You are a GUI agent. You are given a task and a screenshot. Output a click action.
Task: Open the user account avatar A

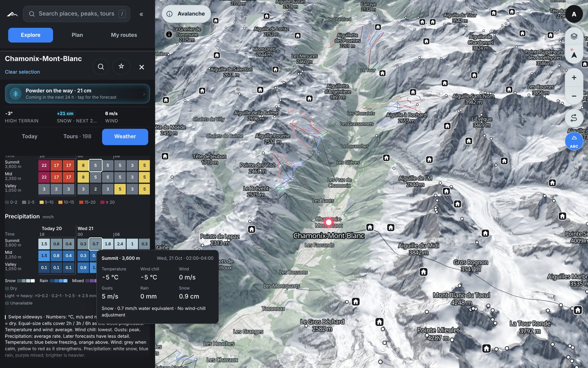574,14
